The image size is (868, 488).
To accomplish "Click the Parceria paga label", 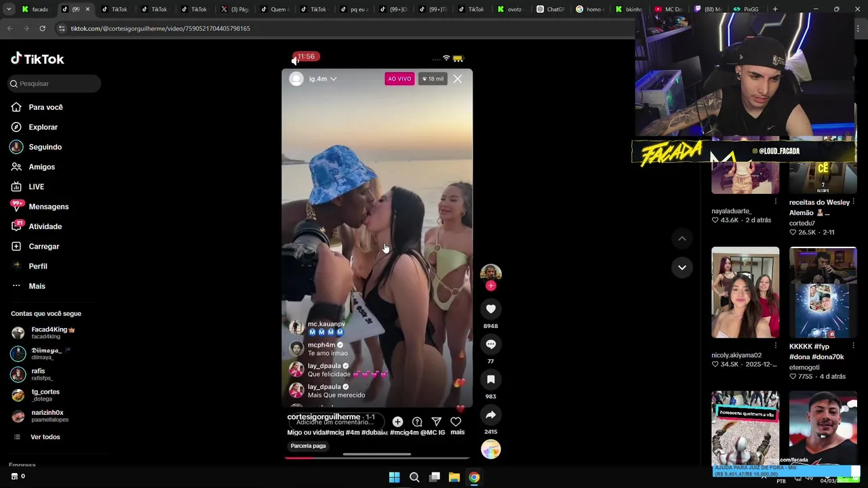I will (309, 446).
